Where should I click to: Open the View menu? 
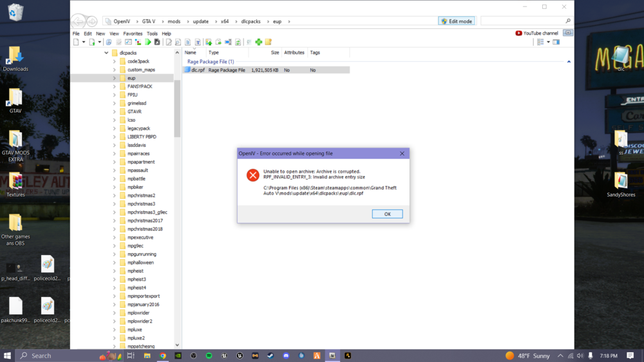click(x=114, y=33)
